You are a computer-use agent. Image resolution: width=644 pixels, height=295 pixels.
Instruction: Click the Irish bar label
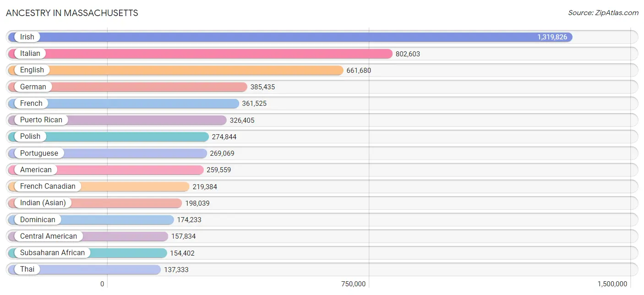click(x=27, y=37)
